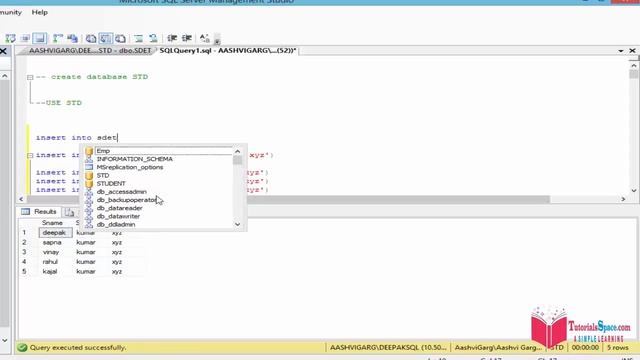Open Query Options toolbar icon

tap(25, 38)
